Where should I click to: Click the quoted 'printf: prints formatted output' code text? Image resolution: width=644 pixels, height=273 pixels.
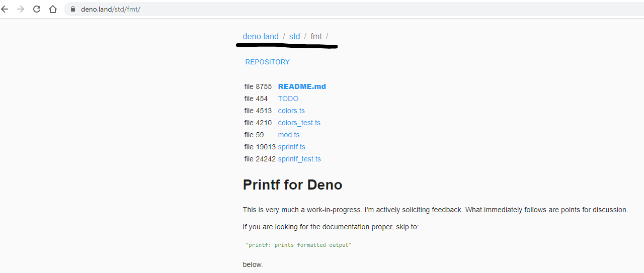[x=298, y=245]
